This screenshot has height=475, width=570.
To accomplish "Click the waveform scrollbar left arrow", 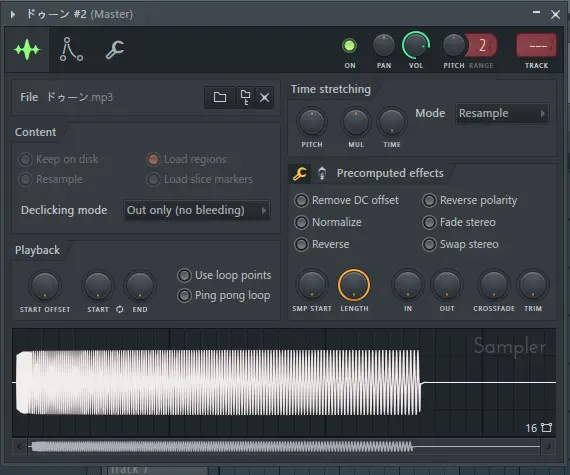I will (19, 446).
